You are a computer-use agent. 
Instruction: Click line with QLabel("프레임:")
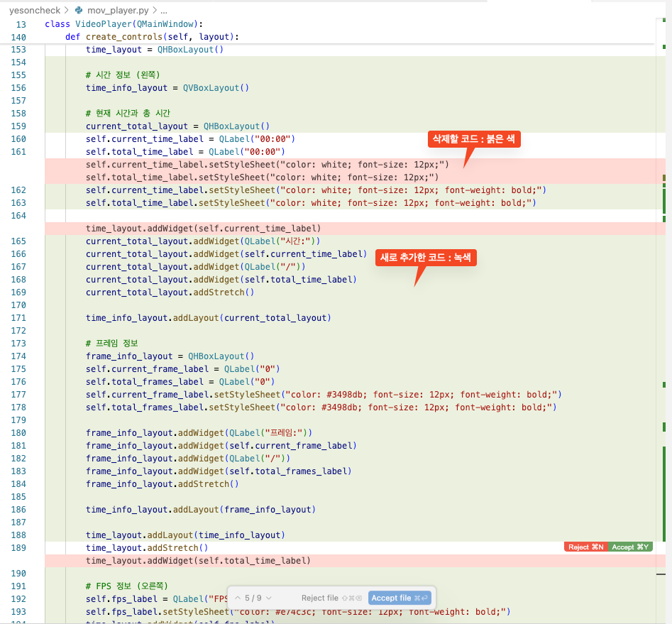tap(199, 433)
